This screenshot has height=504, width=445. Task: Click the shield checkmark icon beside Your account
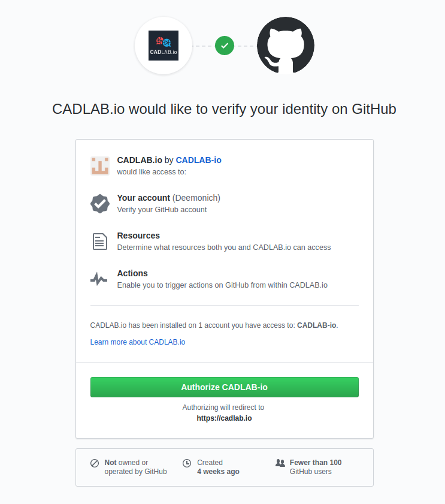(99, 204)
